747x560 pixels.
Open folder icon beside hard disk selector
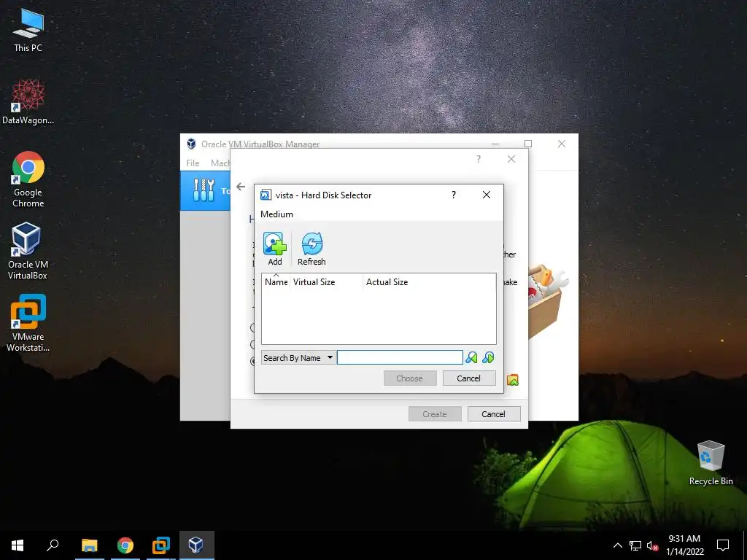pyautogui.click(x=513, y=380)
